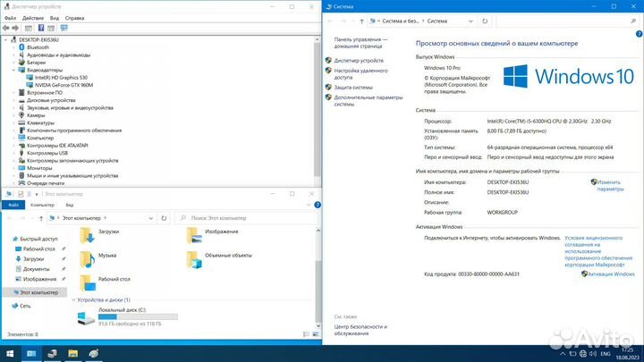Click the volume icon in system tray
Viewport: 644px width, 362px height.
pos(593,353)
